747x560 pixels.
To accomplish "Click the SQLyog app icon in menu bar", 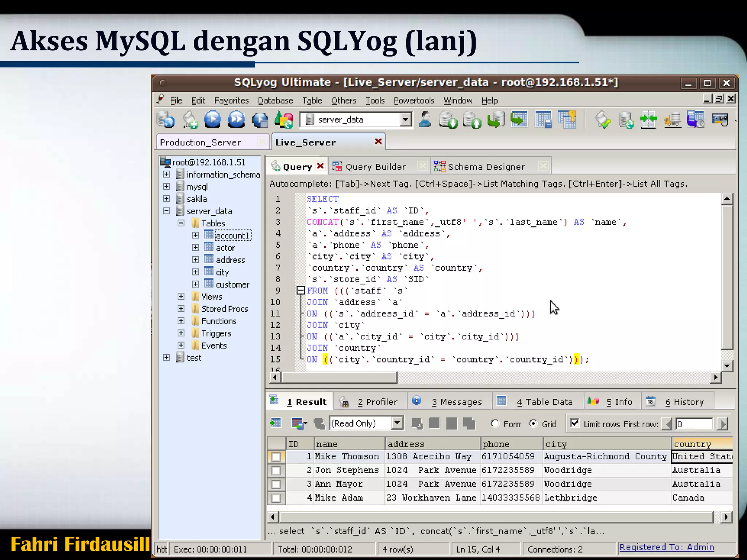I will 161,100.
